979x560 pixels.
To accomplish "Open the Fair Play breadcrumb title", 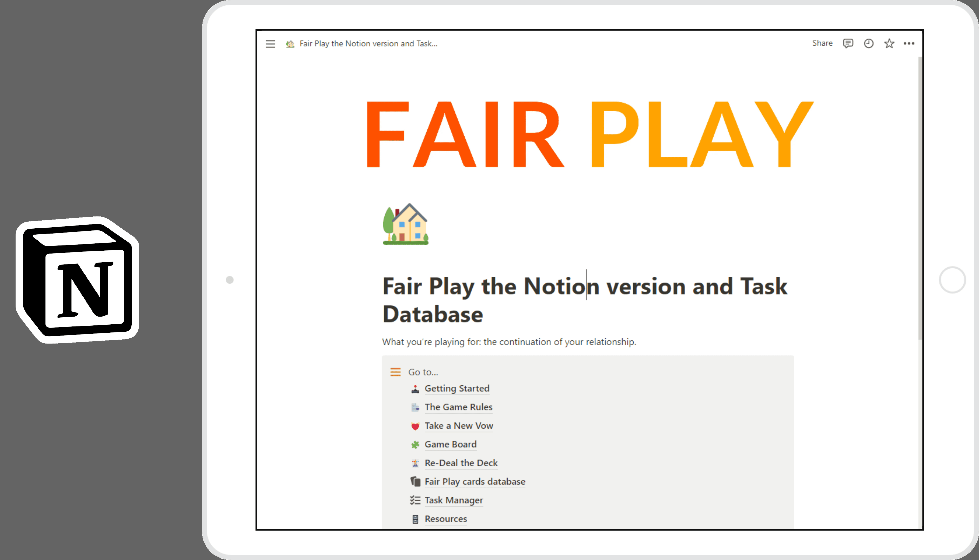I will pos(368,43).
